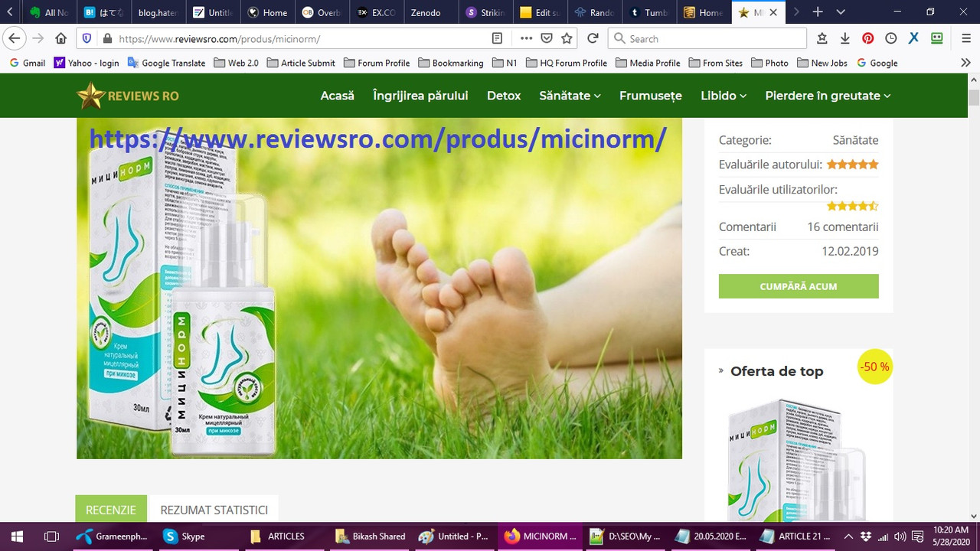Open Google bookmark
The width and height of the screenshot is (980, 551).
coord(877,63)
